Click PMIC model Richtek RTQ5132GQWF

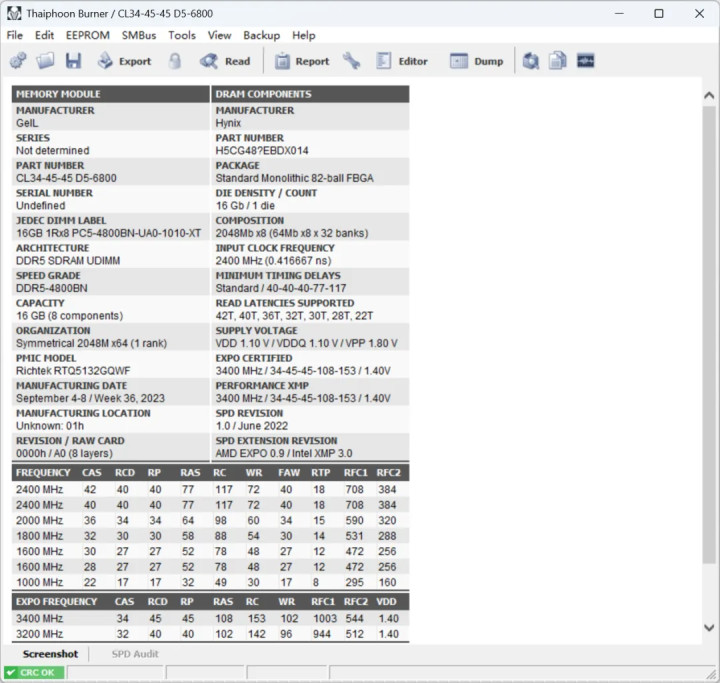pyautogui.click(x=73, y=371)
